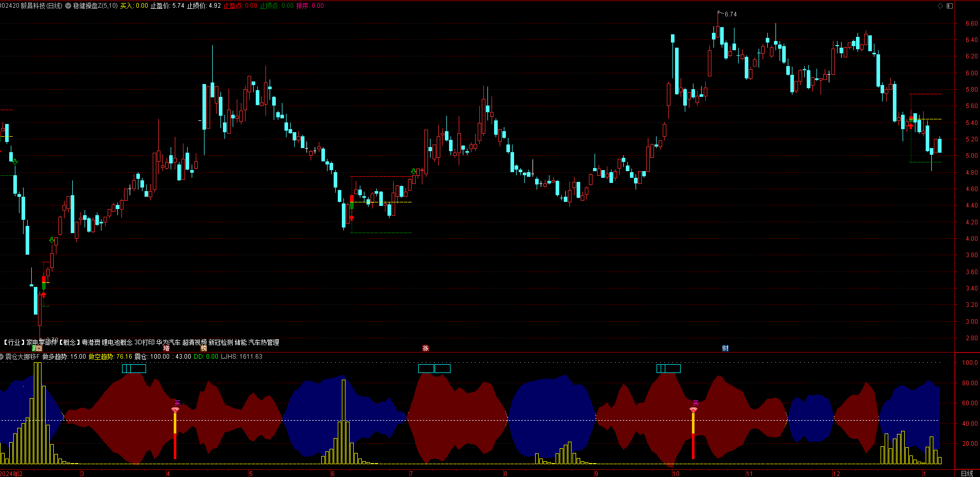This screenshot has height=477, width=980.
Task: Click the 涨 event marker
Action: 425,348
